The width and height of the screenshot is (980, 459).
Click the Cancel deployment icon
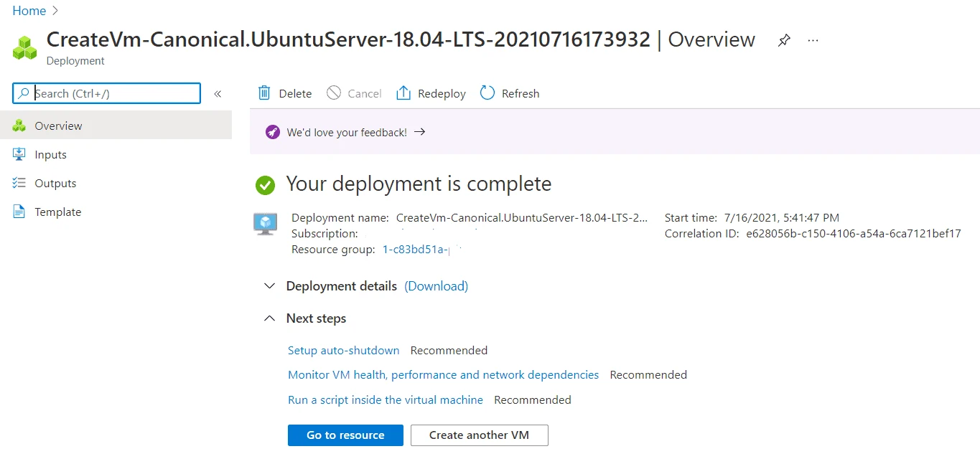332,93
